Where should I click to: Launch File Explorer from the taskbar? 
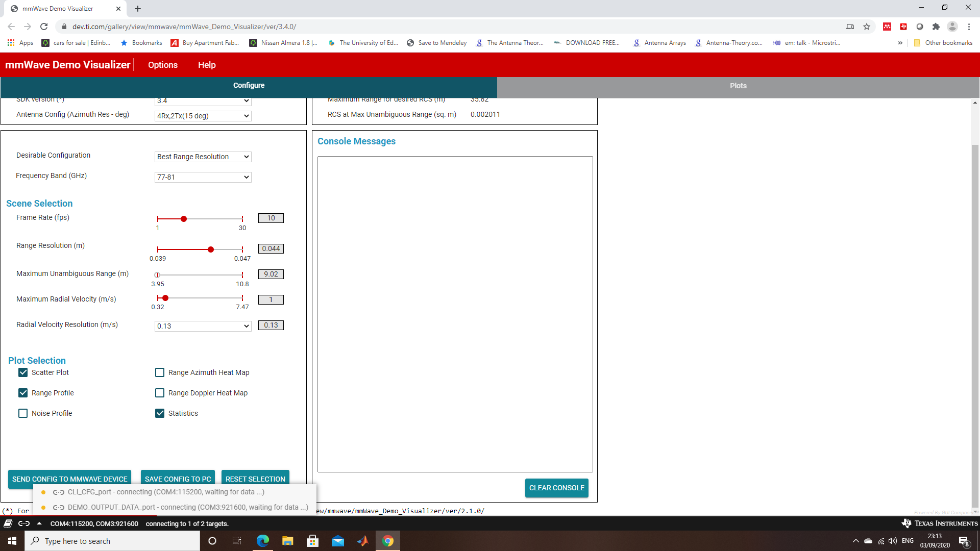click(287, 540)
